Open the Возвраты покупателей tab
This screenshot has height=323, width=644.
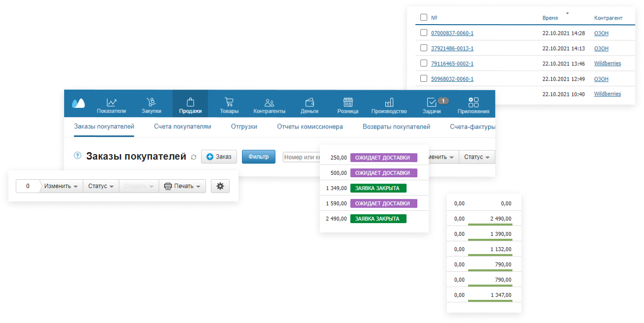click(396, 127)
